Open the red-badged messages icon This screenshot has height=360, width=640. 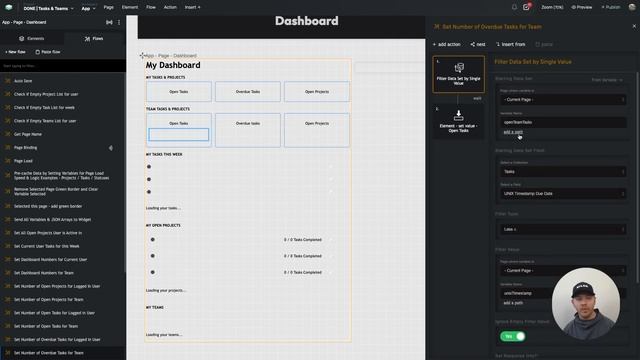point(527,7)
